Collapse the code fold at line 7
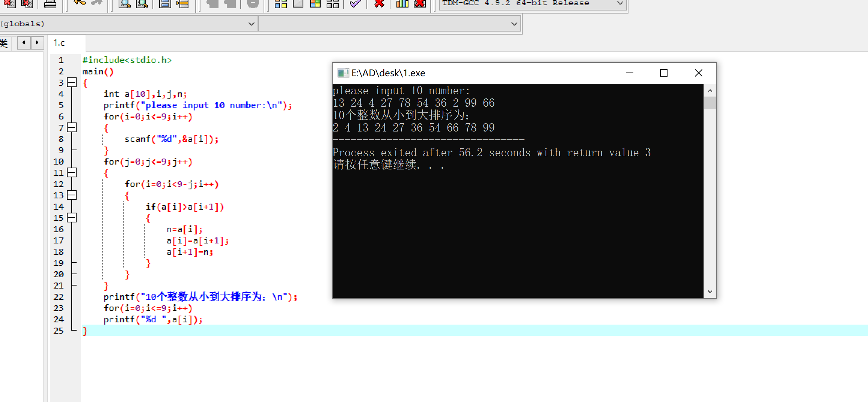The width and height of the screenshot is (868, 402). pos(72,128)
